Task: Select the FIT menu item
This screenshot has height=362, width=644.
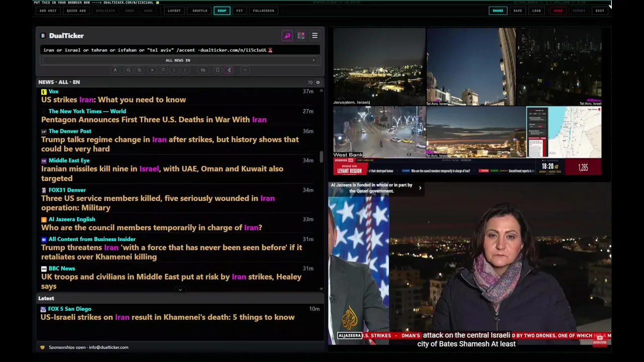Action: click(x=239, y=11)
